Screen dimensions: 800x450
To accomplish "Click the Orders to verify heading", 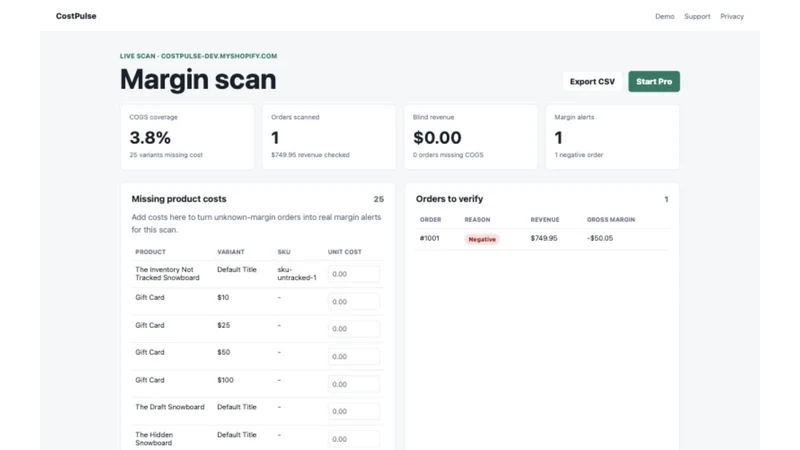I will click(x=449, y=199).
